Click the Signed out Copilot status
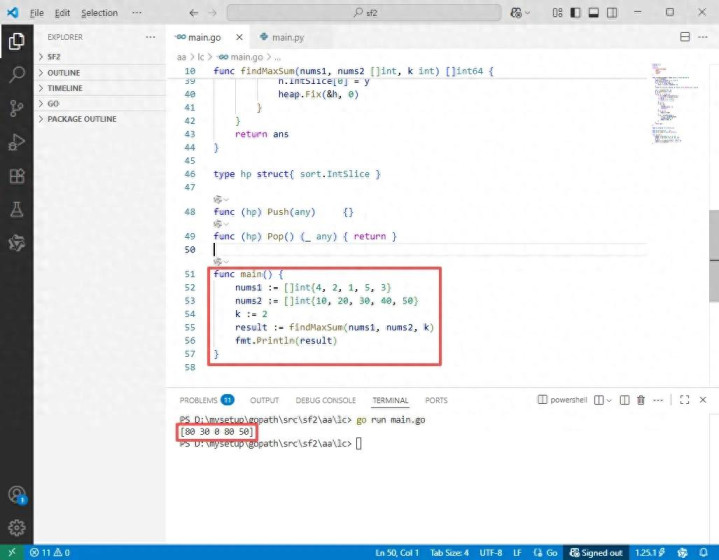The height and width of the screenshot is (560, 719). point(596,553)
